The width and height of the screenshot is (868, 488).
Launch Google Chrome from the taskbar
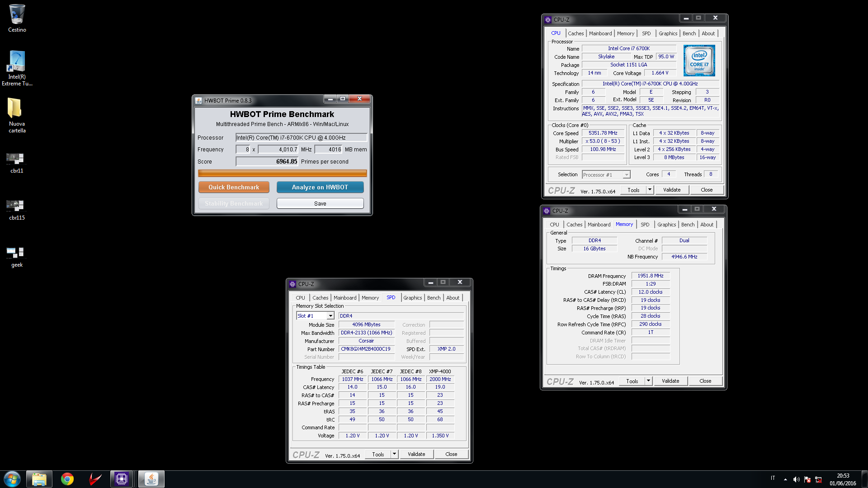pos(67,479)
